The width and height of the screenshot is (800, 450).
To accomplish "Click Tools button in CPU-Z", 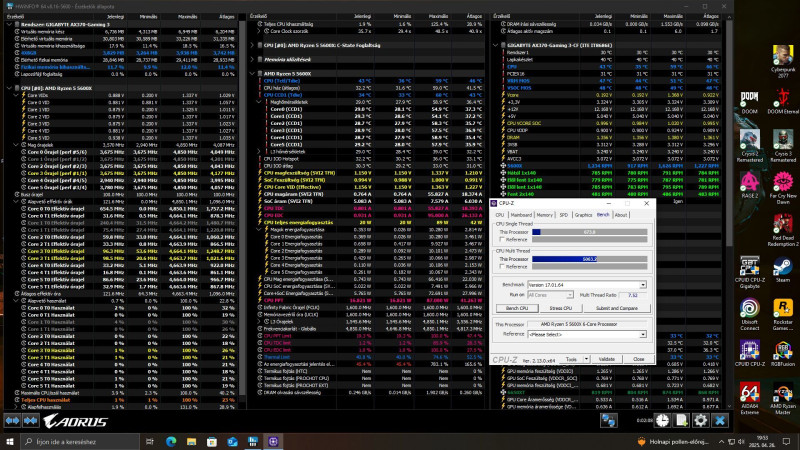I will (x=571, y=359).
